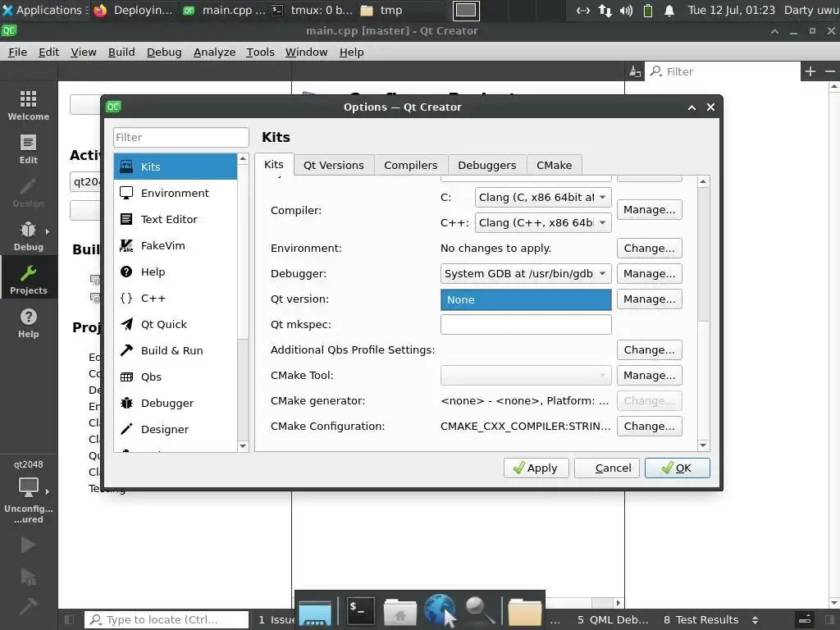Click the qt2048 Unconfigured kit selector
This screenshot has height=630, width=840.
29,492
